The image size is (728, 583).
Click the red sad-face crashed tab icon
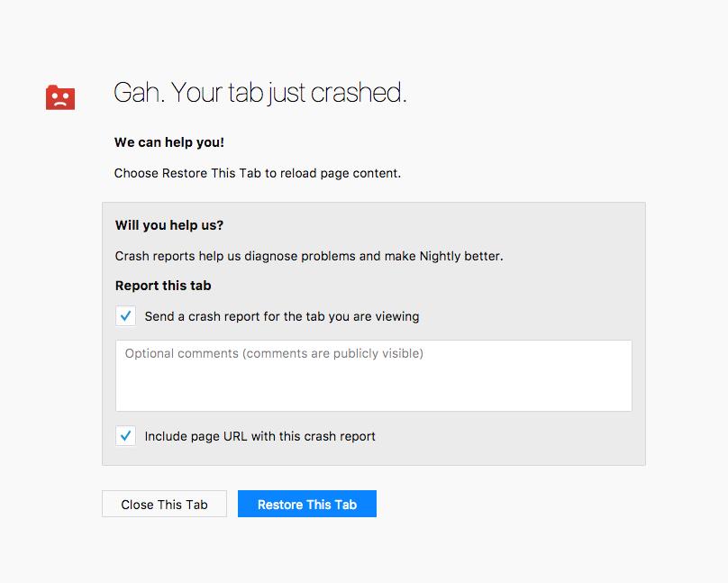tap(60, 97)
